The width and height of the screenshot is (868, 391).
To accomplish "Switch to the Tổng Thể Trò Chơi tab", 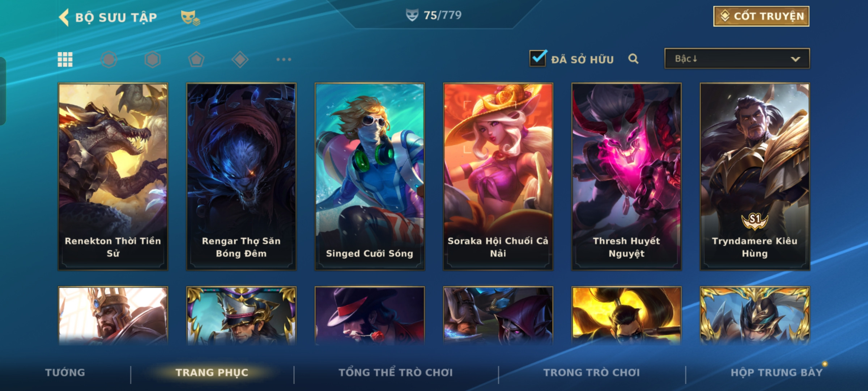I will [x=396, y=373].
